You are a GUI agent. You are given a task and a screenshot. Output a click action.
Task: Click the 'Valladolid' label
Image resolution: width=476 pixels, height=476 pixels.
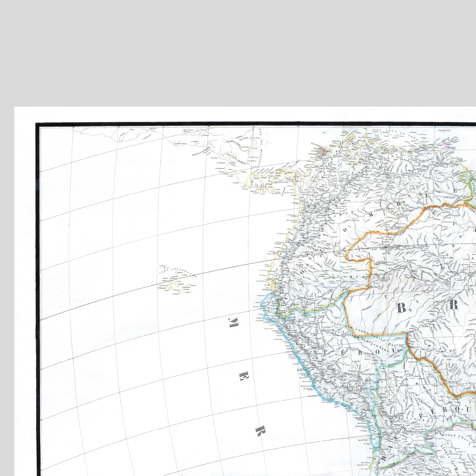[x=280, y=300]
